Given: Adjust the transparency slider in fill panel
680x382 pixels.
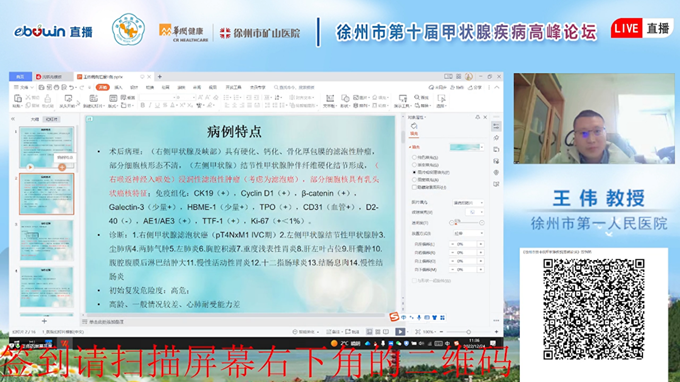Looking at the screenshot, I should (467, 222).
